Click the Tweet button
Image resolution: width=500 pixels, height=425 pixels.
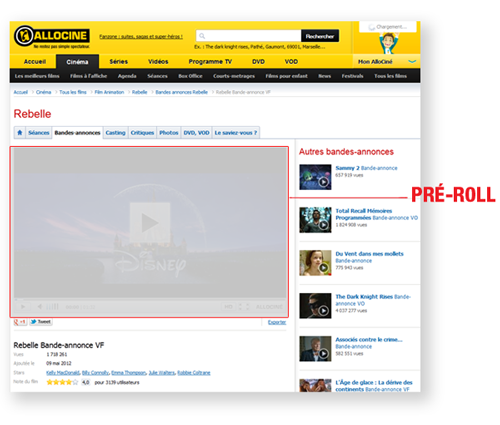pos(41,322)
